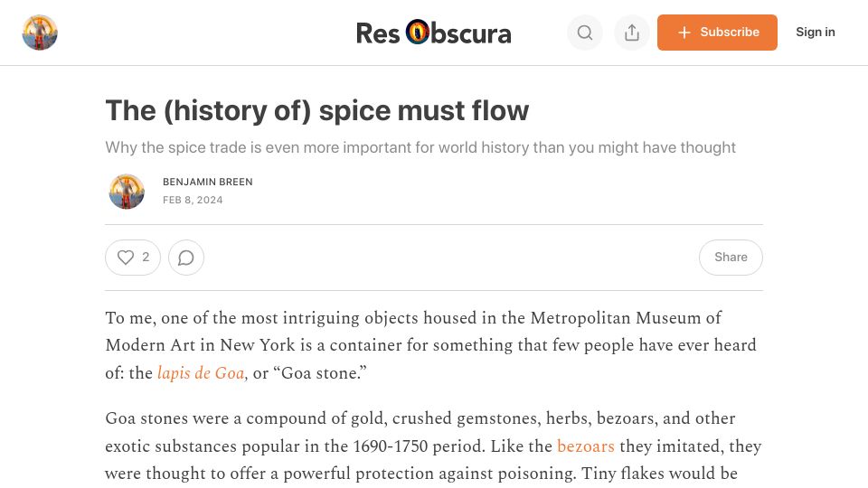Click the article title 'The (history of) spice must flow'
The height and width of the screenshot is (488, 868).
317,110
